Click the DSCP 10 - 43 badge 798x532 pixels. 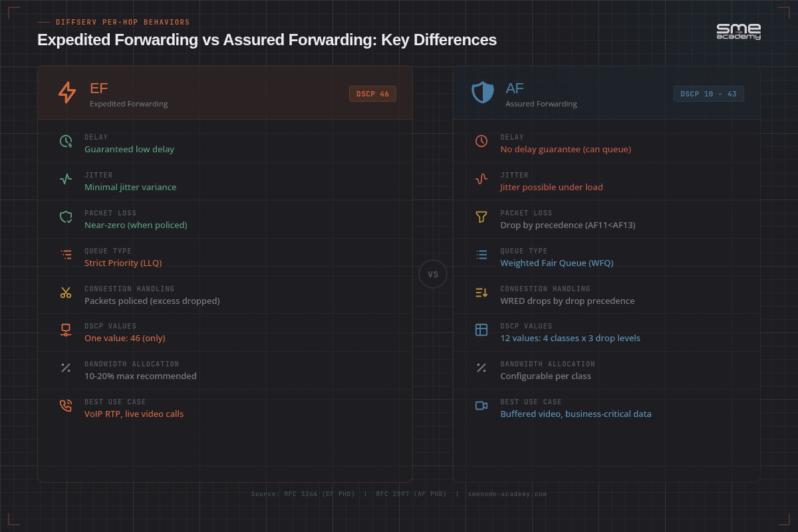click(x=708, y=94)
